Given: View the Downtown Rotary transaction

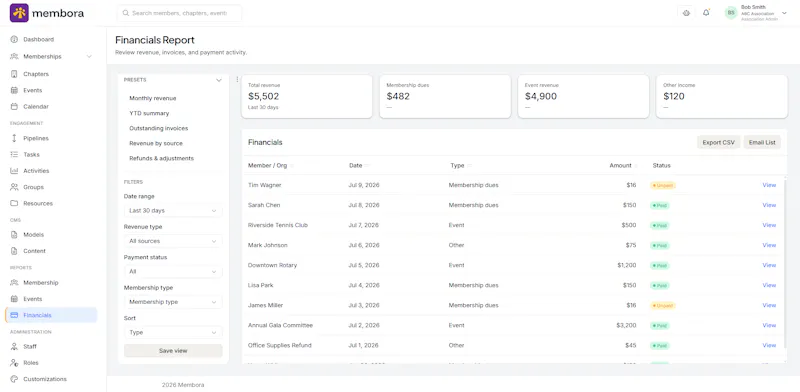Looking at the screenshot, I should pos(769,265).
